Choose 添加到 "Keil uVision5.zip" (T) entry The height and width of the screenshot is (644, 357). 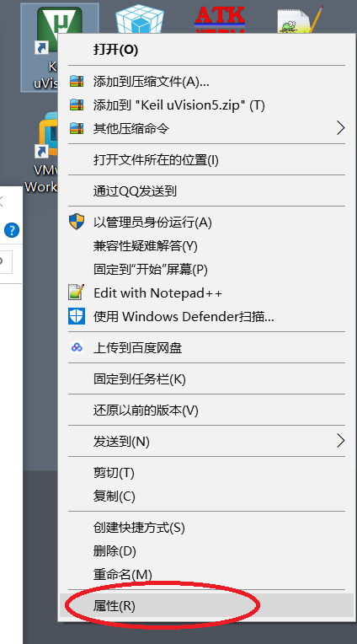(x=206, y=105)
